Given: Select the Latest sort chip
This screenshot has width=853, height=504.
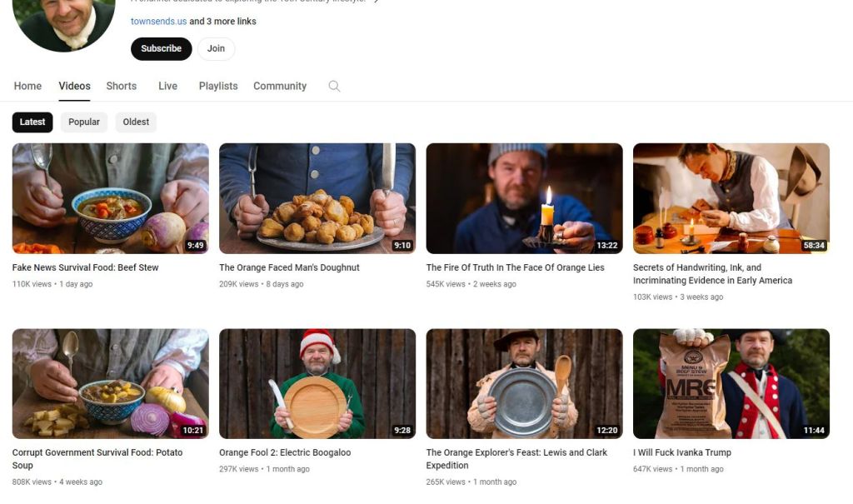Looking at the screenshot, I should 32,122.
